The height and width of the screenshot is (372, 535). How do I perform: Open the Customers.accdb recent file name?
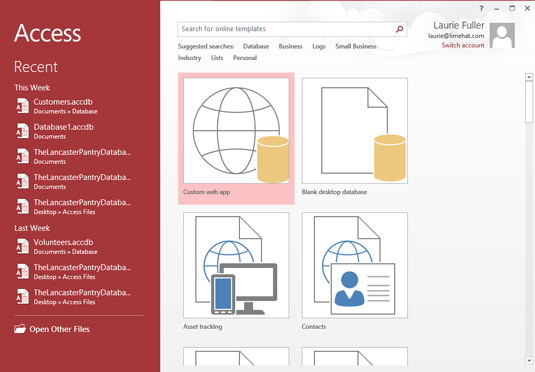63,102
